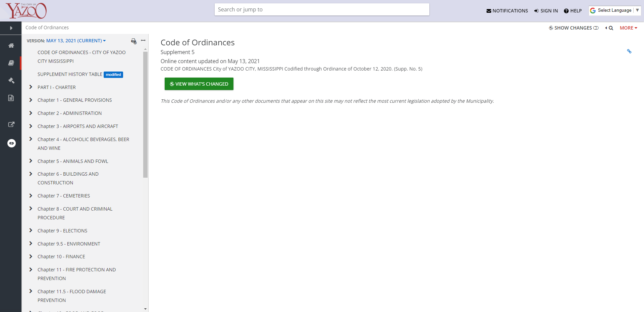Viewport: 644px width, 312px height.
Task: Click the book icon in left sidebar
Action: click(x=11, y=63)
